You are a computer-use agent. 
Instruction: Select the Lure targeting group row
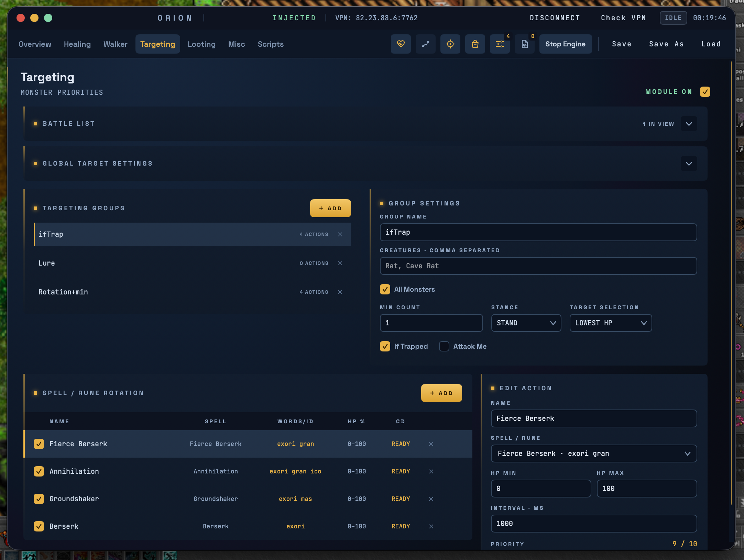point(192,263)
